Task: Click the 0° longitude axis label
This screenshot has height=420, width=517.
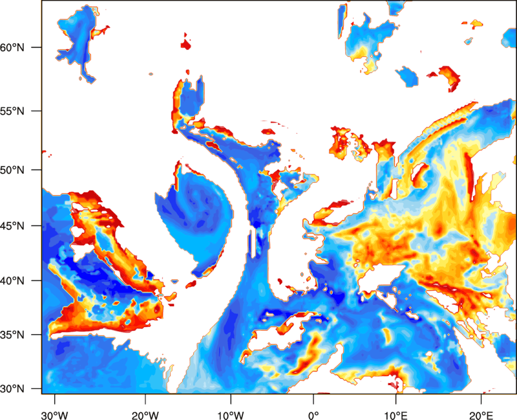Action: [313, 415]
